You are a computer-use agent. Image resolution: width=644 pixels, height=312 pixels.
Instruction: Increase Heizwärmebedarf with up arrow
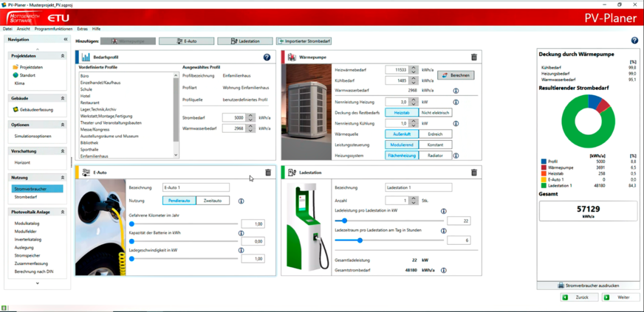414,68
